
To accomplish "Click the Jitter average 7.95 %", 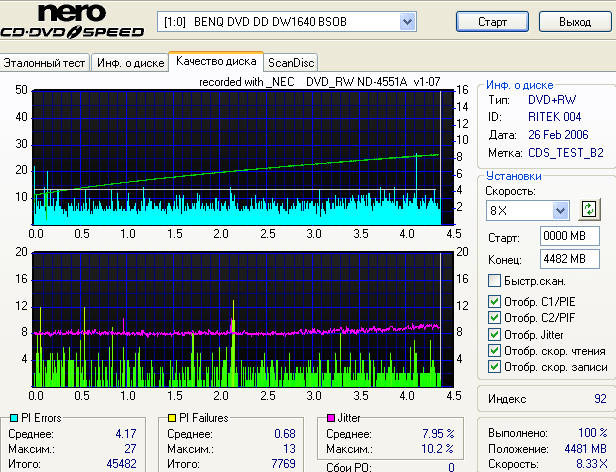I will [x=438, y=434].
